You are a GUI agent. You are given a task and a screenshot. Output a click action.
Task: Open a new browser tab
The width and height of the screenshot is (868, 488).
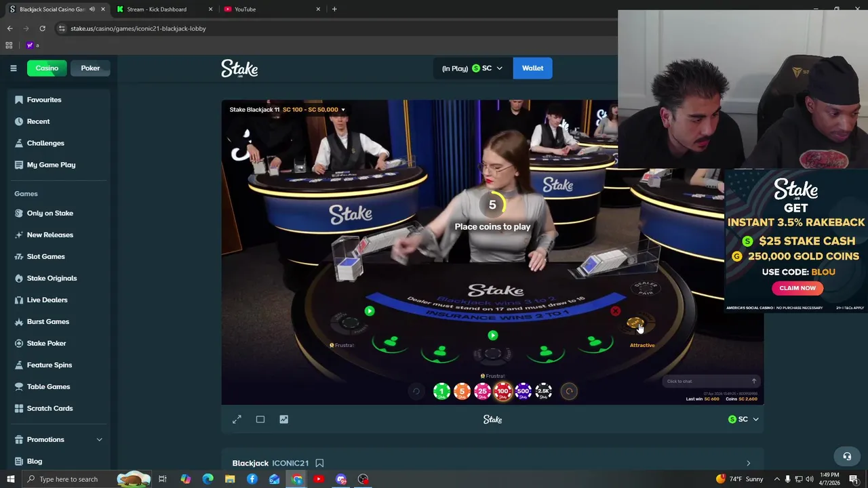tap(334, 9)
